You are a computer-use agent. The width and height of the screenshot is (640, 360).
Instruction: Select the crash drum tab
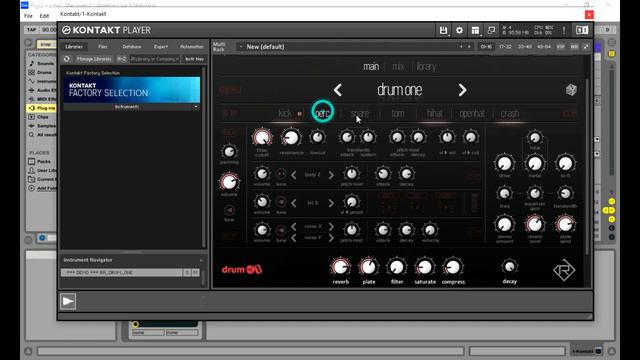click(510, 113)
